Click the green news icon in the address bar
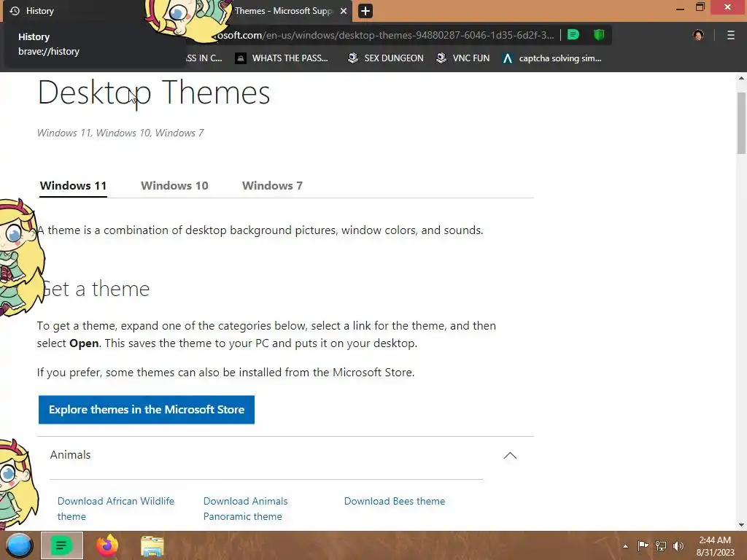The height and width of the screenshot is (560, 747). coord(573,35)
